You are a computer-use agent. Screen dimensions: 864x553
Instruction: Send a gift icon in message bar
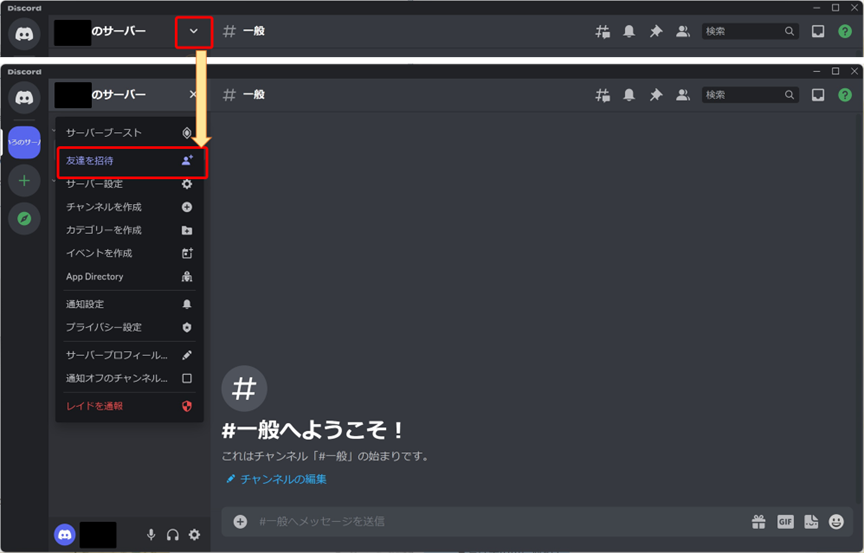pyautogui.click(x=759, y=522)
